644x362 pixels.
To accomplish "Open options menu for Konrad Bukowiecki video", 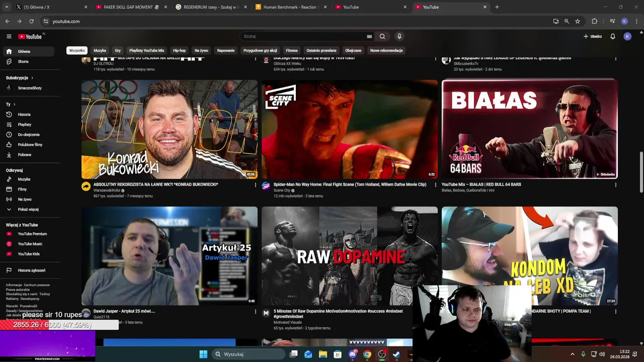I will [x=256, y=185].
